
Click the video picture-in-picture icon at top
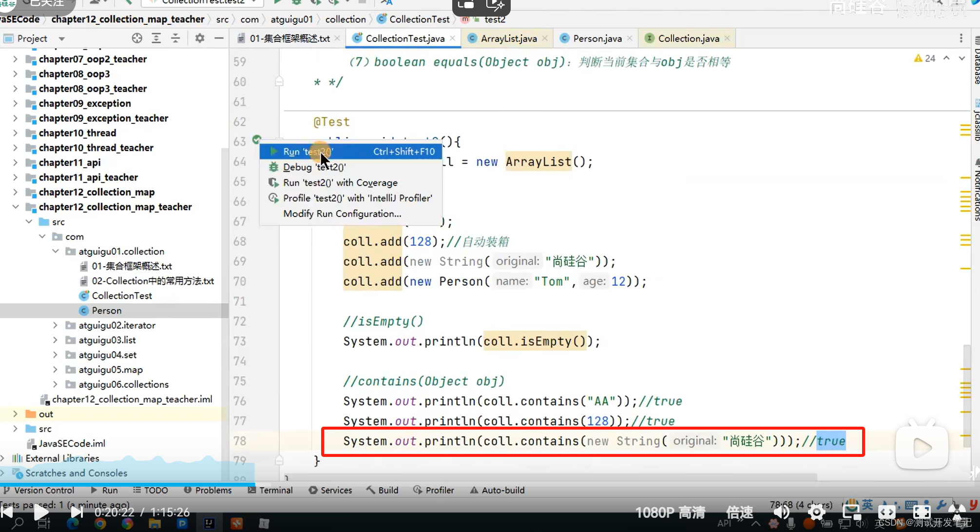(x=466, y=5)
